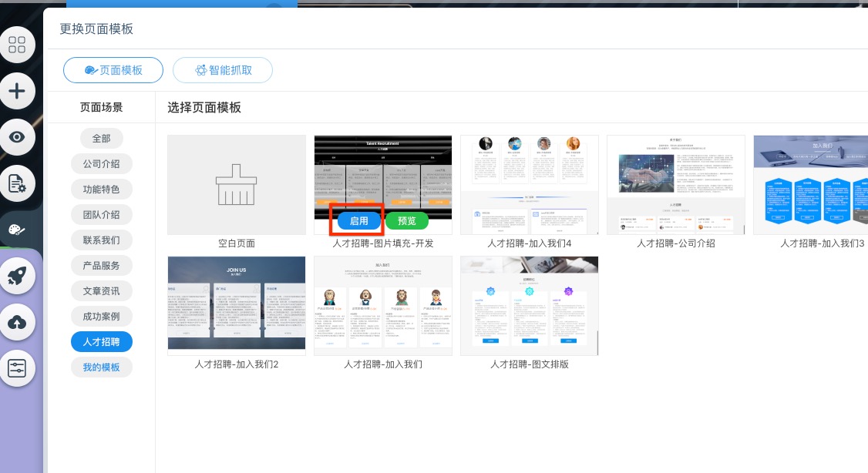This screenshot has height=473, width=868.
Task: Select the palette theme icon in sidebar
Action: [17, 230]
